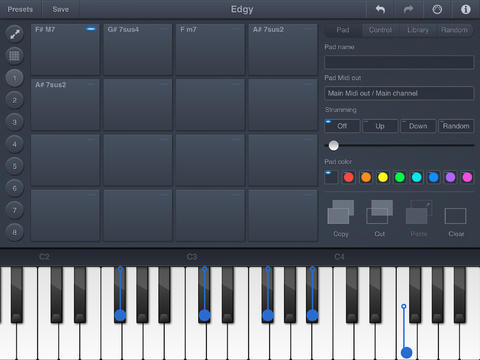Click the Cut pad icon
Screen dimensions: 480x360
[x=379, y=212]
